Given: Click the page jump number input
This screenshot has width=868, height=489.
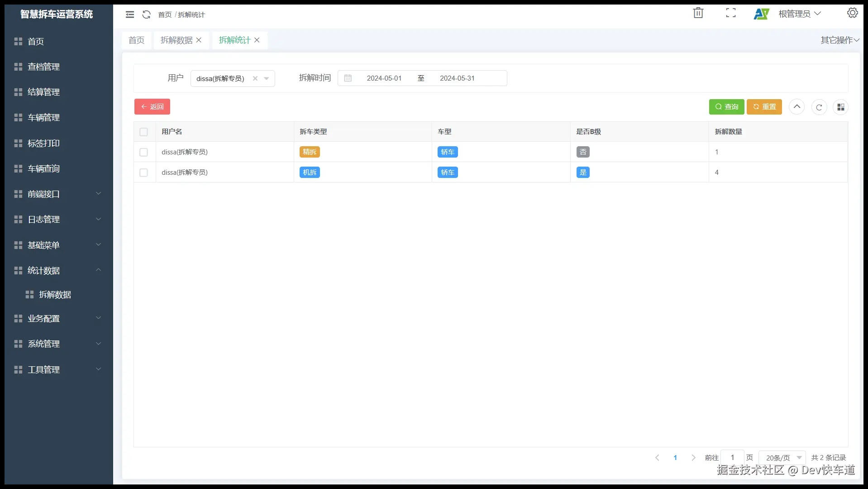Looking at the screenshot, I should (732, 458).
